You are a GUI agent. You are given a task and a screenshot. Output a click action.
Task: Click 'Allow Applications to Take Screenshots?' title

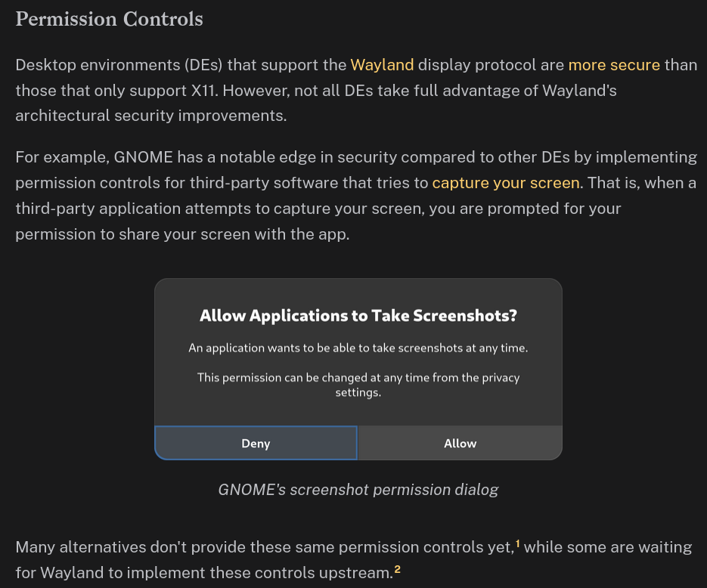[358, 316]
